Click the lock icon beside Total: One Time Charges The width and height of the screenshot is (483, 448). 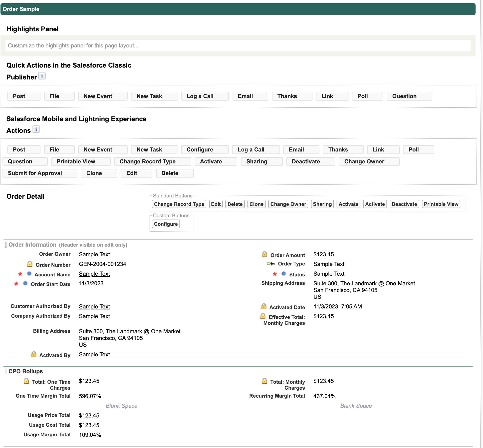point(26,381)
